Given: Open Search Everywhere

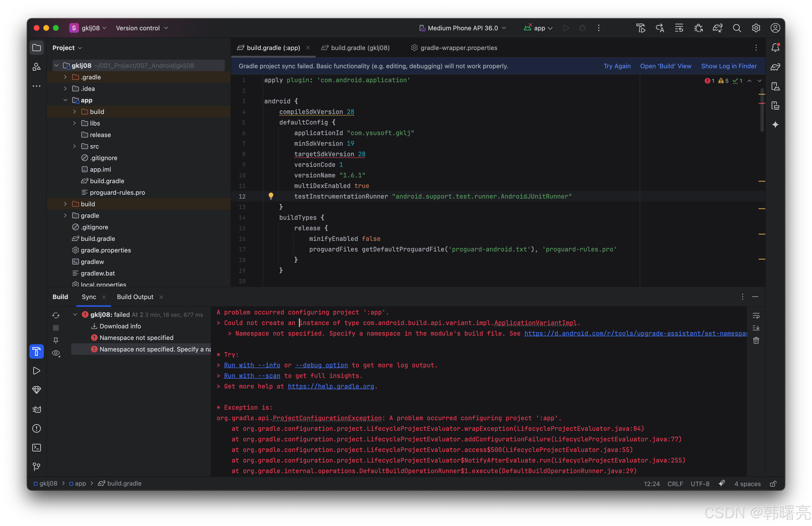Looking at the screenshot, I should [x=737, y=28].
